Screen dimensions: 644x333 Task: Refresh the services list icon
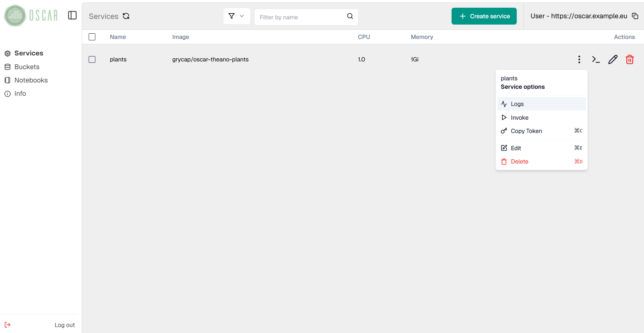pos(126,16)
